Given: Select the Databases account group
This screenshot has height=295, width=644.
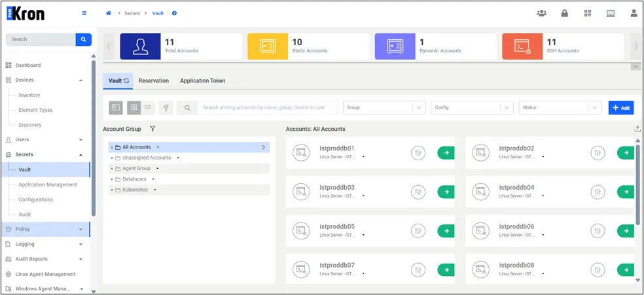Looking at the screenshot, I should 134,179.
